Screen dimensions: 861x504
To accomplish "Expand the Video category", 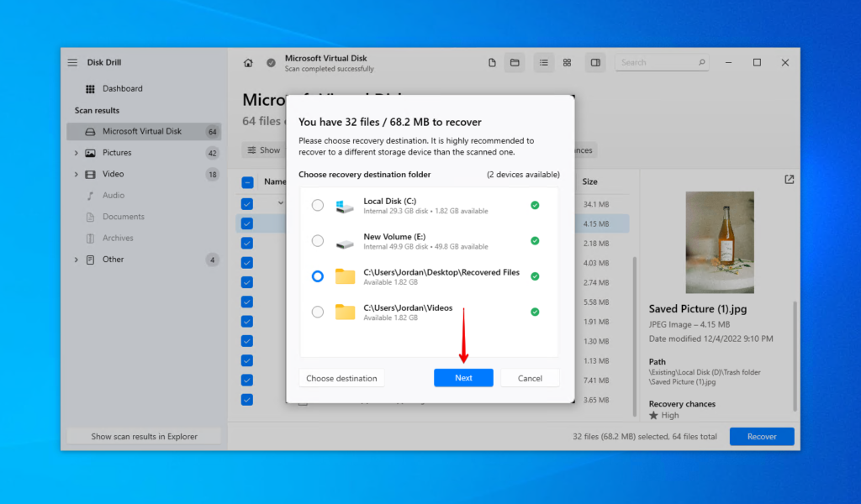I will (x=77, y=174).
